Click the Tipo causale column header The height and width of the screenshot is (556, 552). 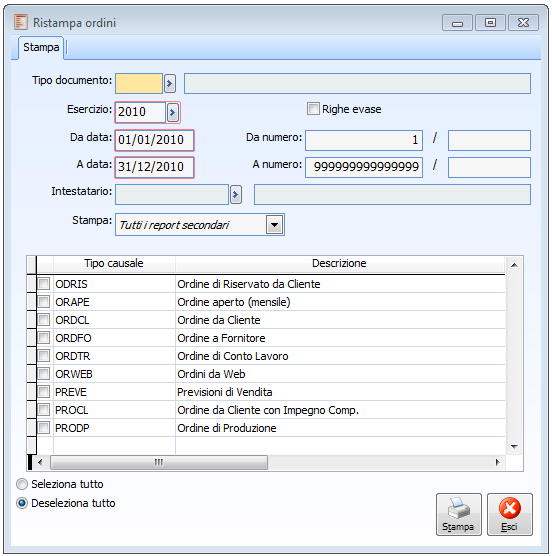pyautogui.click(x=114, y=263)
